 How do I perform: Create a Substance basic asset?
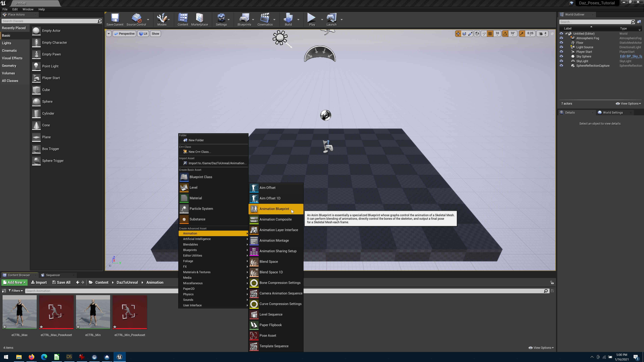pos(213,219)
